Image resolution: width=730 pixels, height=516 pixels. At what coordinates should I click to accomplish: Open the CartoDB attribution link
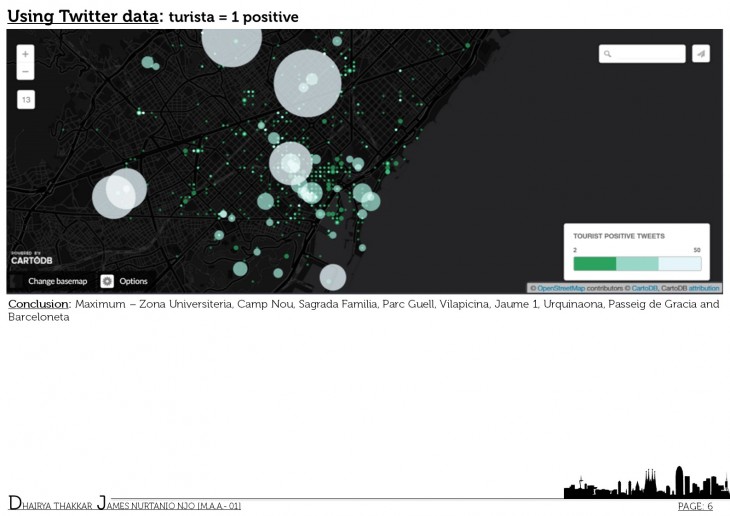point(645,288)
